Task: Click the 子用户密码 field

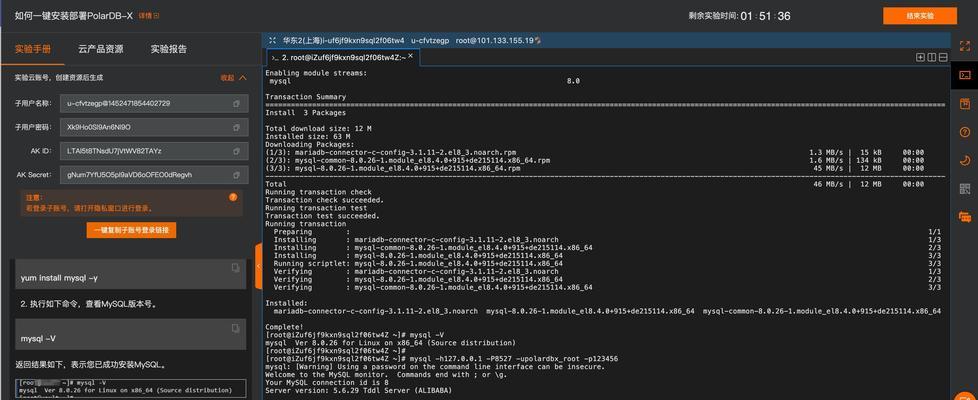Action: (x=155, y=127)
